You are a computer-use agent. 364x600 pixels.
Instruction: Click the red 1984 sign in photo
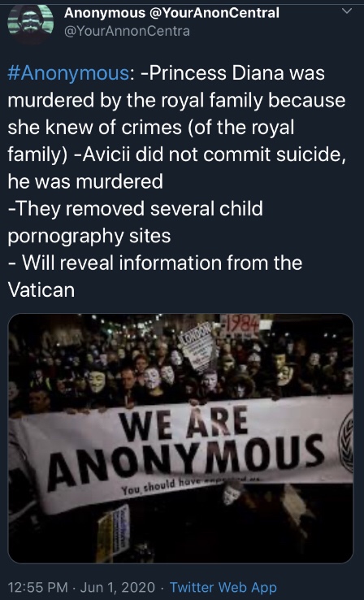click(x=240, y=324)
